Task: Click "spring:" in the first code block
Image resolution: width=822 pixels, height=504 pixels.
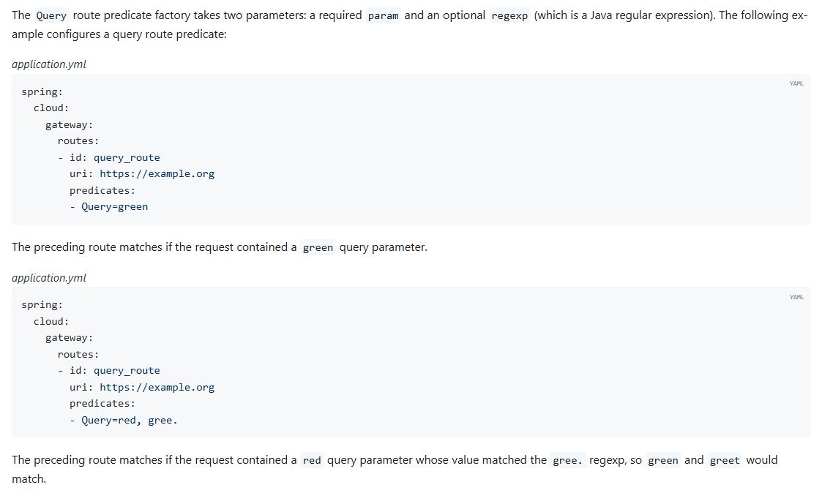Action: point(42,92)
